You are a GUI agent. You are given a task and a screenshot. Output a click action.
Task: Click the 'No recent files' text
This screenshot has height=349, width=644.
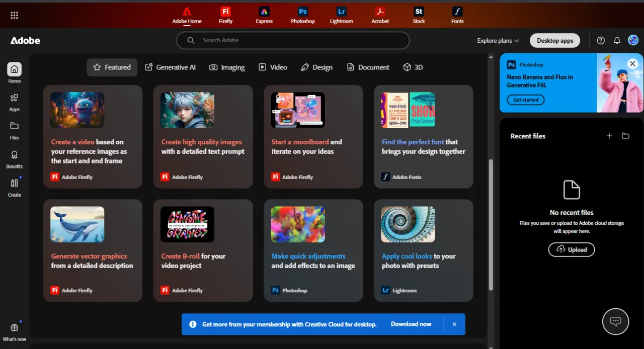coord(572,213)
